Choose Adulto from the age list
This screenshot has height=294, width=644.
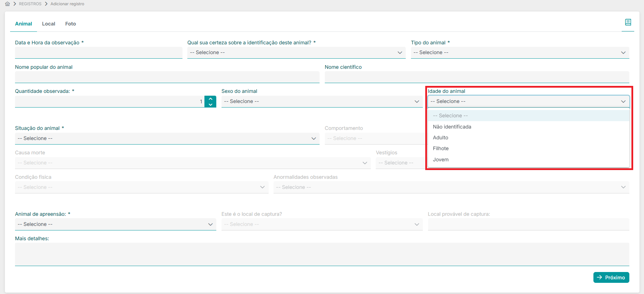pos(441,138)
